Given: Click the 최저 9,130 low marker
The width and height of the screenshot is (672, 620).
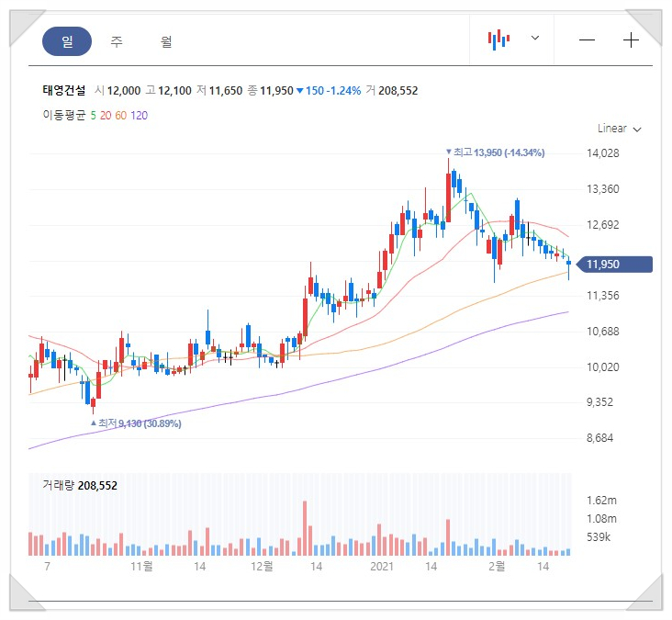Looking at the screenshot, I should pyautogui.click(x=136, y=423).
